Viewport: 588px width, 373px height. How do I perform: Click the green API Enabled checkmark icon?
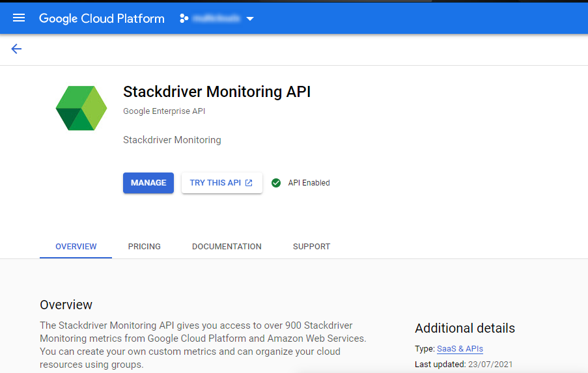[x=276, y=183]
